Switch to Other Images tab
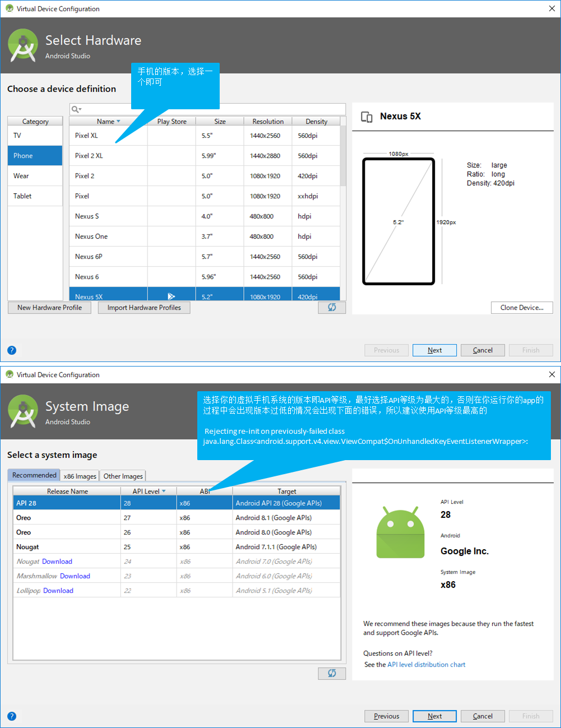The height and width of the screenshot is (728, 561). tap(123, 476)
